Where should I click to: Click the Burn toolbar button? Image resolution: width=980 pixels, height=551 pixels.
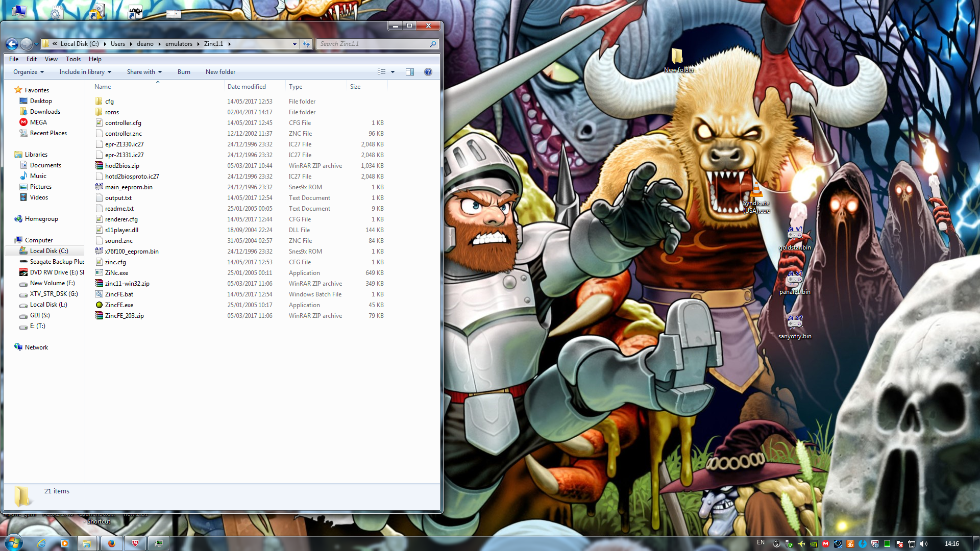coord(184,72)
